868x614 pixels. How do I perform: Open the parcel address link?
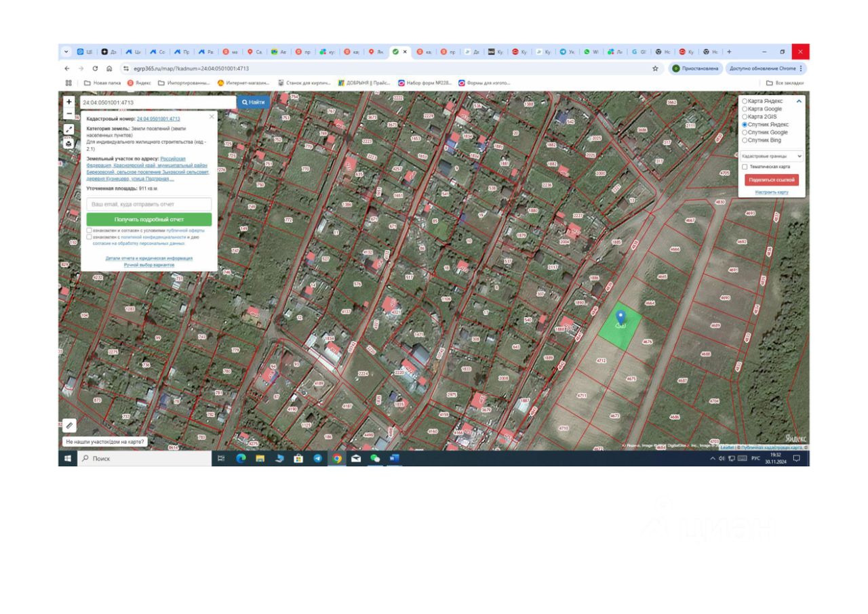click(x=149, y=169)
